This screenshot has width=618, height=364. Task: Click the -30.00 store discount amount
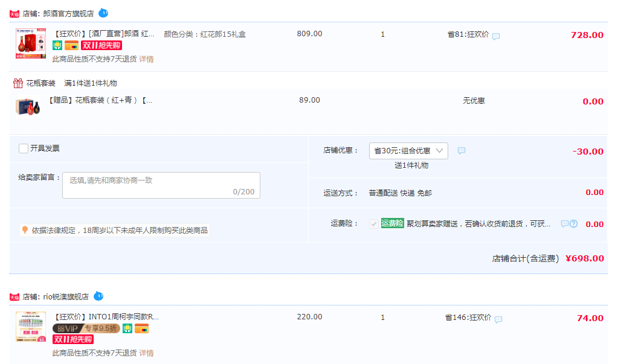(x=588, y=152)
